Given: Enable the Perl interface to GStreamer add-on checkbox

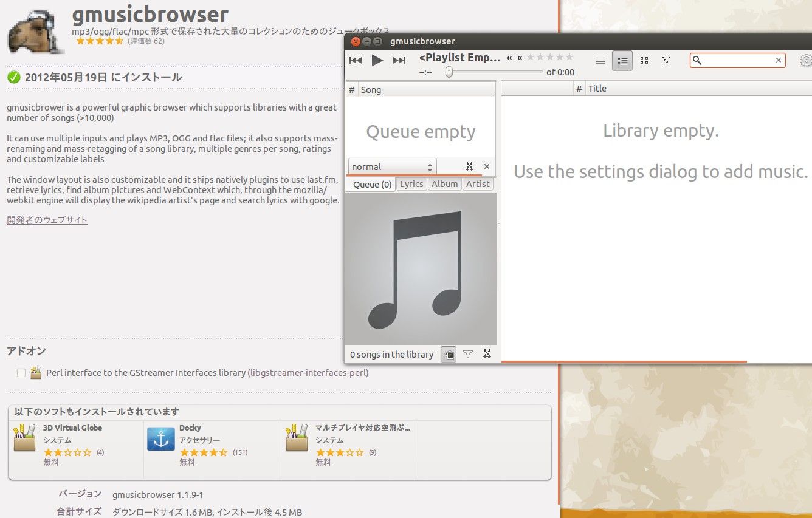Looking at the screenshot, I should [21, 373].
